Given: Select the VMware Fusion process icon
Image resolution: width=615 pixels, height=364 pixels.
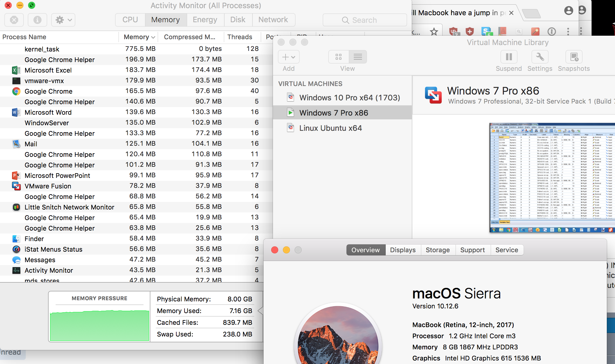Looking at the screenshot, I should point(16,186).
